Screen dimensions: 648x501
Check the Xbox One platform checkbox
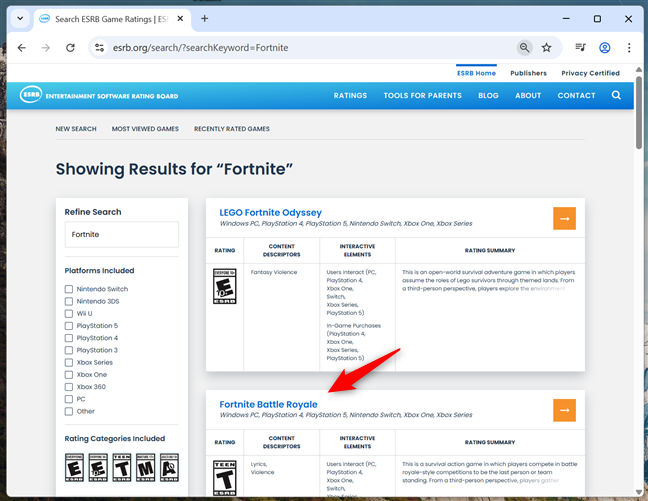click(69, 375)
